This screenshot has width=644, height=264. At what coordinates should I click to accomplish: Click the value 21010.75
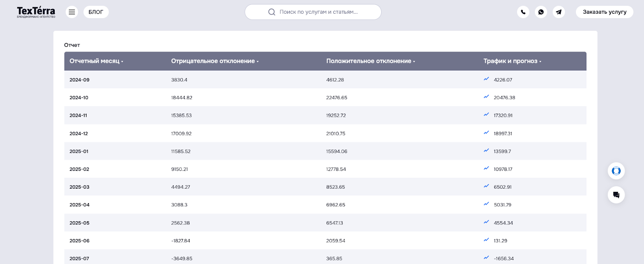[336, 133]
